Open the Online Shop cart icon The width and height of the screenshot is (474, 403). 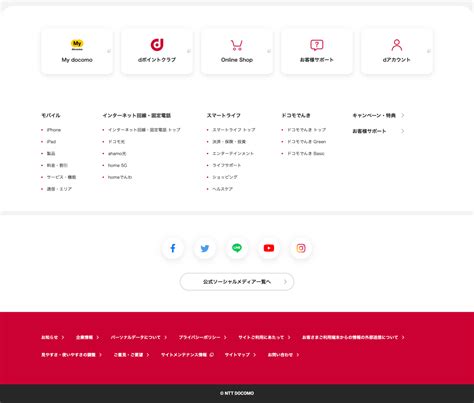tap(237, 45)
